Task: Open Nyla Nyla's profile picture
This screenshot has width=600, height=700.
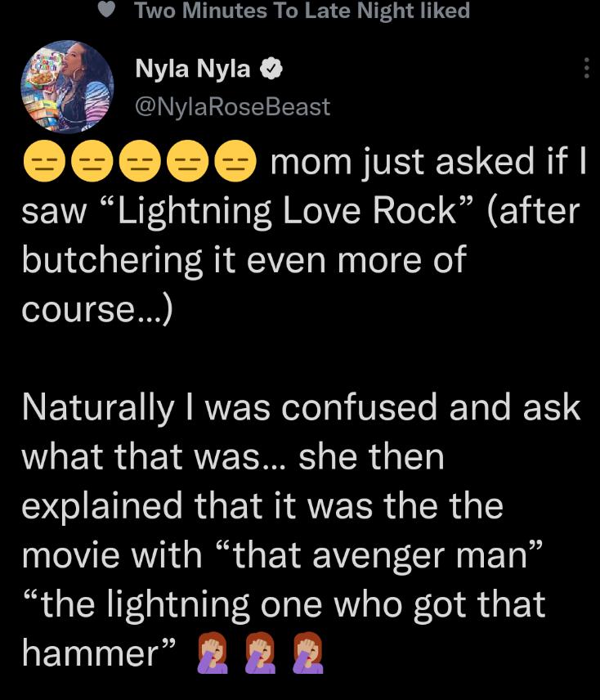Action: click(69, 86)
